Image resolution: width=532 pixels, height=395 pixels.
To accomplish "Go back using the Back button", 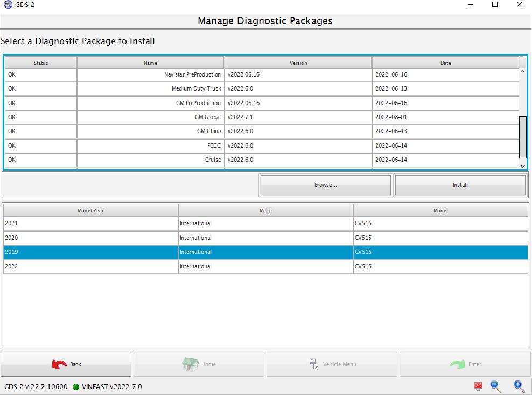I will click(x=66, y=364).
